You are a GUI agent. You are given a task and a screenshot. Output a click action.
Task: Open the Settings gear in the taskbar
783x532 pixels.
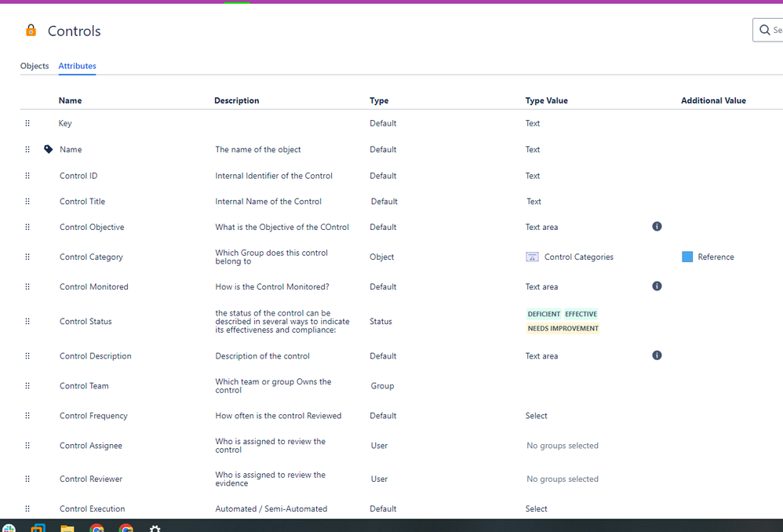(155, 527)
